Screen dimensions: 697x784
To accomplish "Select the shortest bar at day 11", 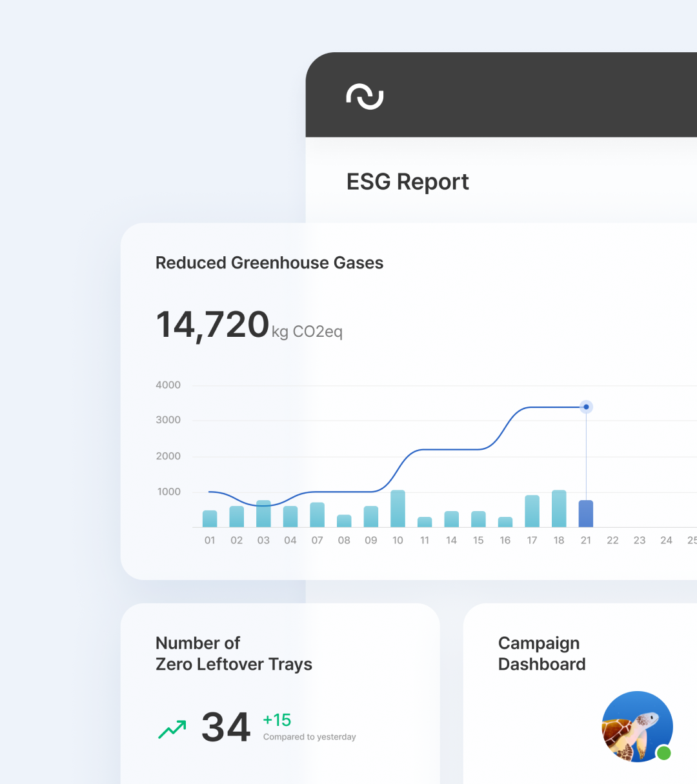I will (425, 522).
